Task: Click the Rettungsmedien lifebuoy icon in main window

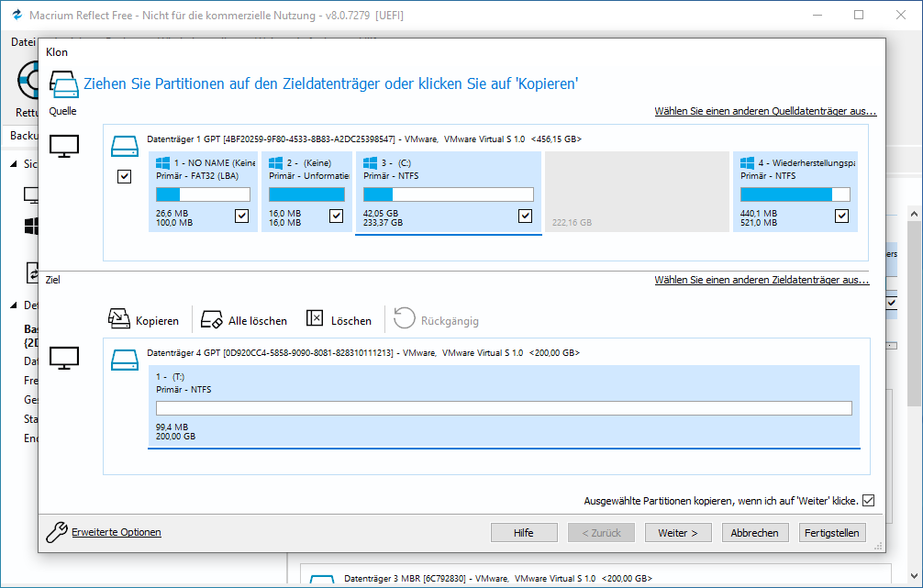Action: pos(28,80)
